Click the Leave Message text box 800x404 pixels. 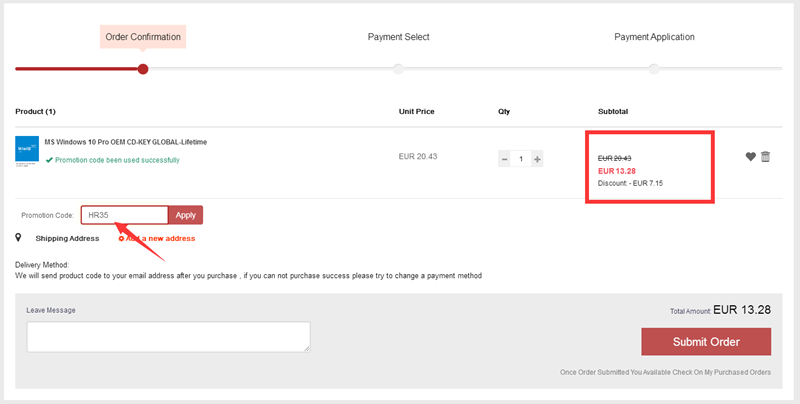click(x=168, y=337)
